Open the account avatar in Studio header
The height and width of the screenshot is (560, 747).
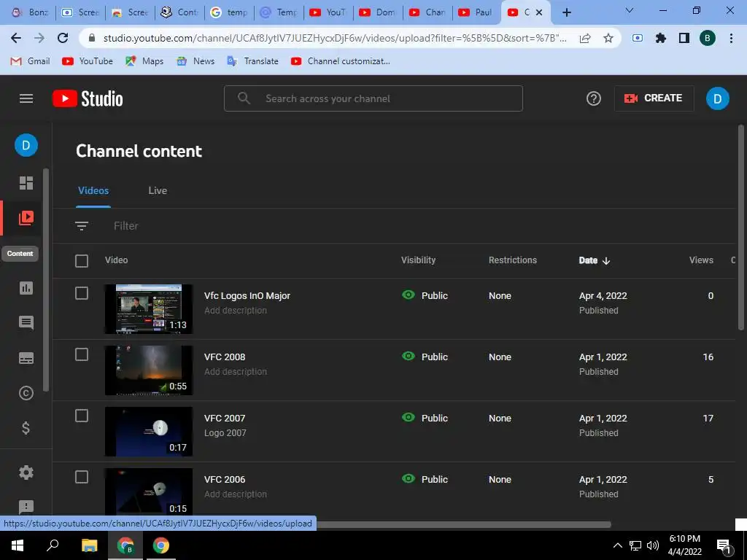click(717, 98)
